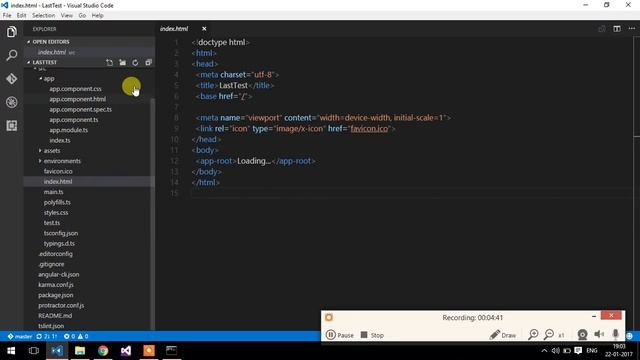Click the ENG language indicator
This screenshot has height=360, width=640.
tap(591, 351)
